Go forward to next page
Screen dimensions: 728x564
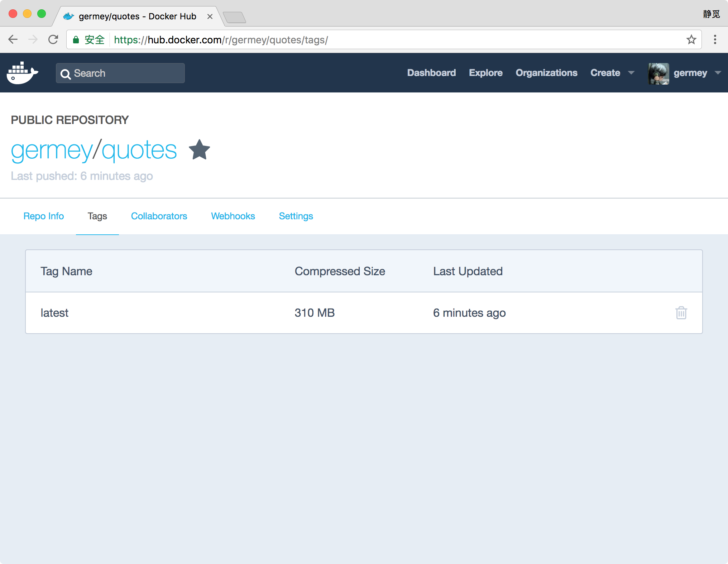click(33, 39)
